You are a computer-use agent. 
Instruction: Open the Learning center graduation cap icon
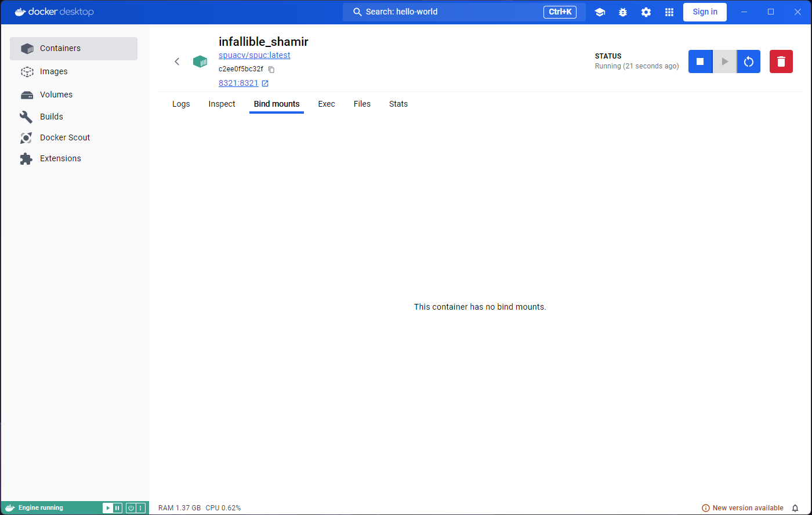(600, 12)
